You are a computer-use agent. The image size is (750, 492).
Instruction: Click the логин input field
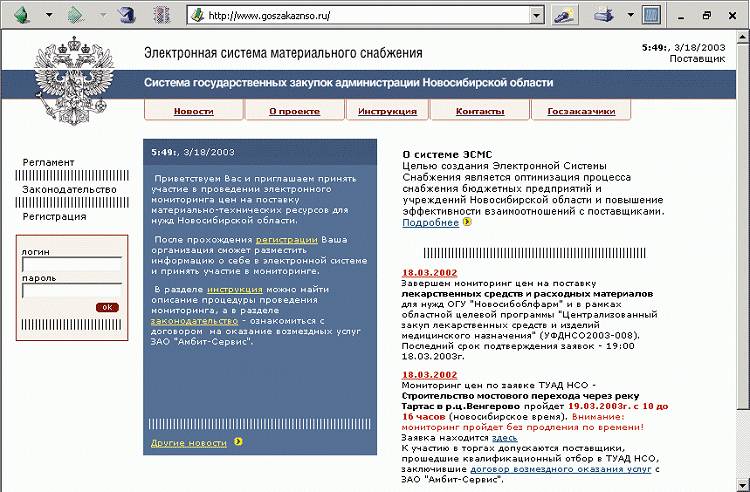tap(72, 264)
